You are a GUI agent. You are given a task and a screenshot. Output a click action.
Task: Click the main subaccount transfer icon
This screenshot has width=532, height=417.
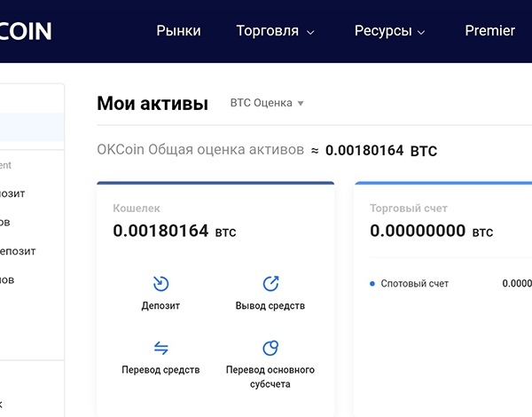coord(271,348)
